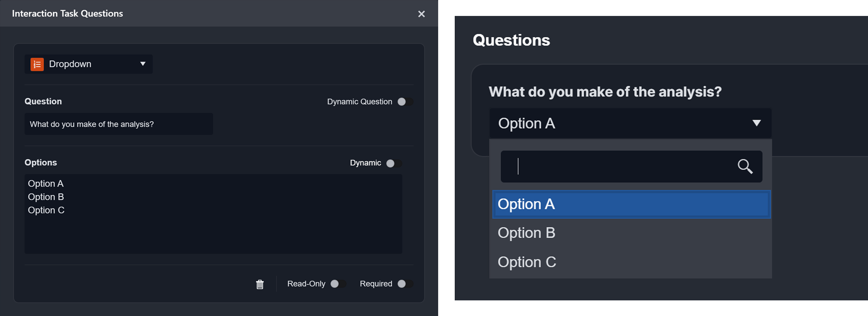Screen dimensions: 868x316
Task: Close the Interaction Task Questions dialog
Action: [421, 14]
